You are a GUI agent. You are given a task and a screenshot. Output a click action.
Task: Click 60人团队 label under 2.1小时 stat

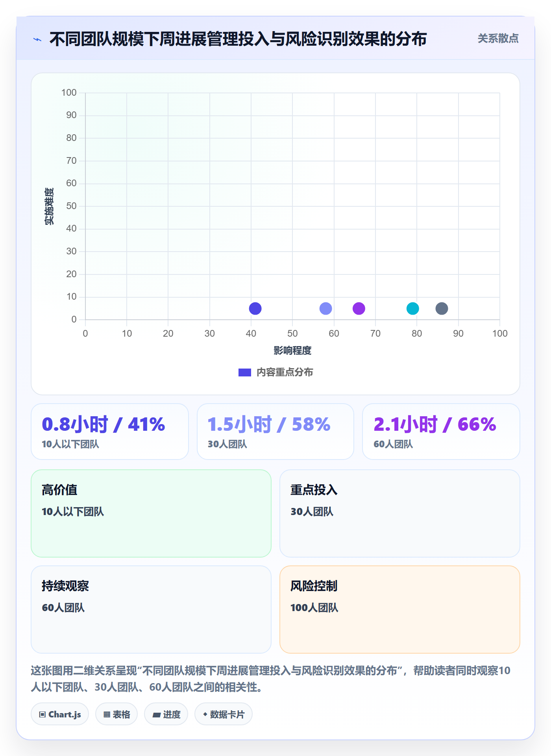pyautogui.click(x=393, y=444)
